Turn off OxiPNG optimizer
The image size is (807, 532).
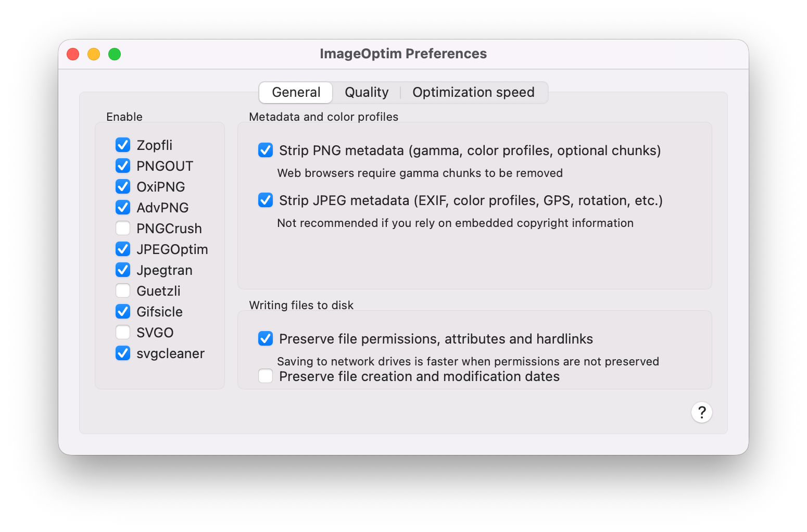pyautogui.click(x=123, y=186)
